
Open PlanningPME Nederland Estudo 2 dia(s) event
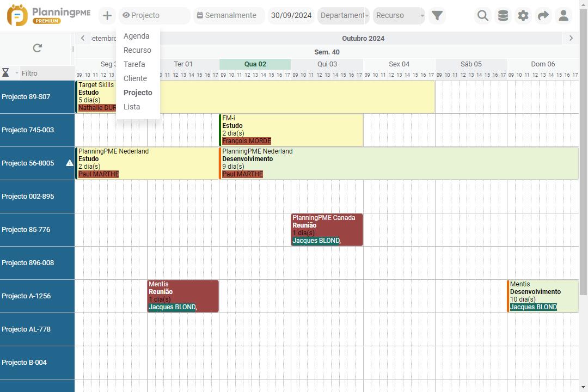pyautogui.click(x=147, y=163)
